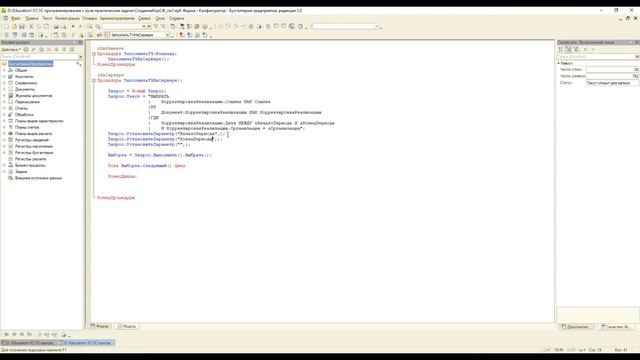Viewport: 640px width, 360px height.
Task: Click sort by categories icon in properties
Action: pyautogui.click(x=560, y=49)
